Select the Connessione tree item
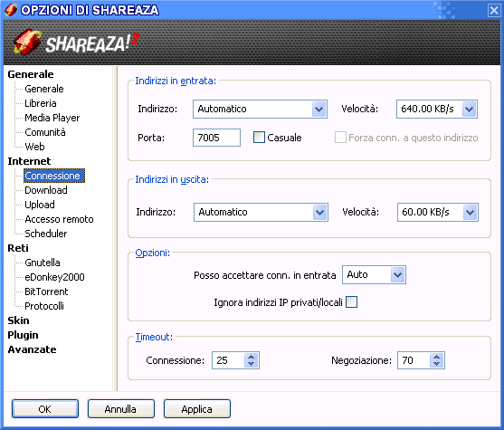Screen dimensions: 504x430 (54, 176)
